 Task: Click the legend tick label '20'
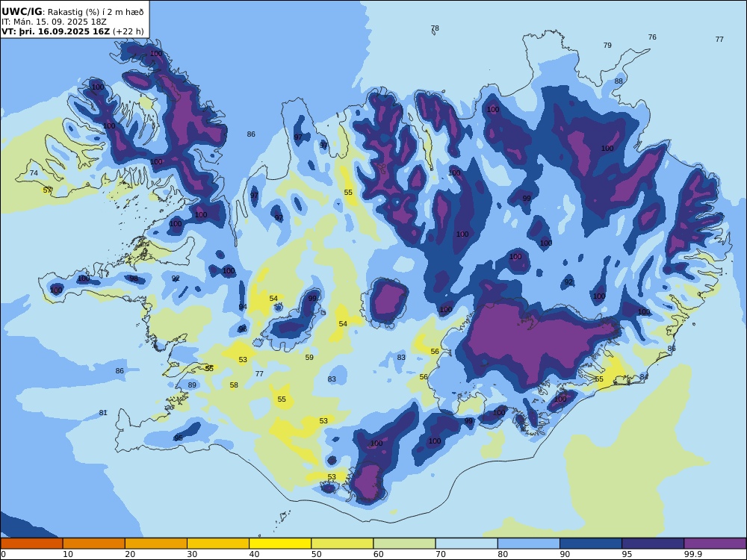pos(130,554)
